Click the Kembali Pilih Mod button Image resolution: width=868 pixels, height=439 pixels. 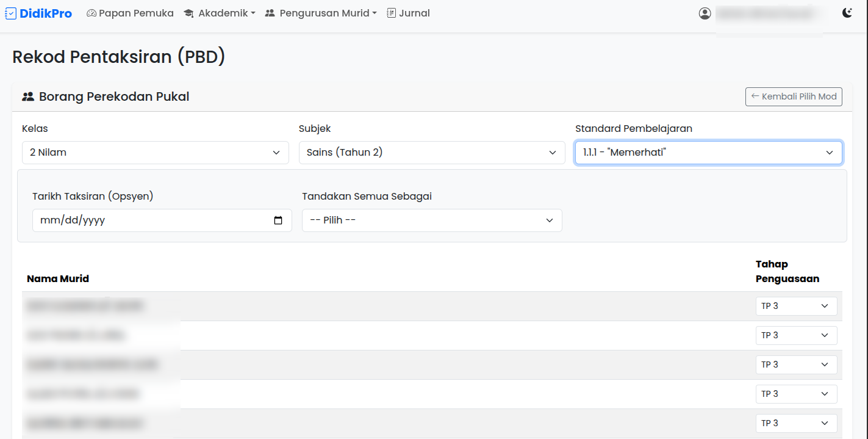(794, 96)
